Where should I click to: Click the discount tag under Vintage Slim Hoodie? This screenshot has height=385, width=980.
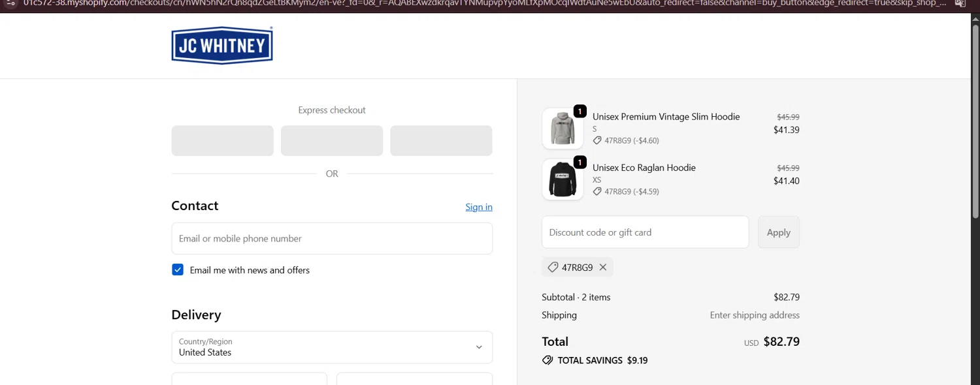(597, 140)
